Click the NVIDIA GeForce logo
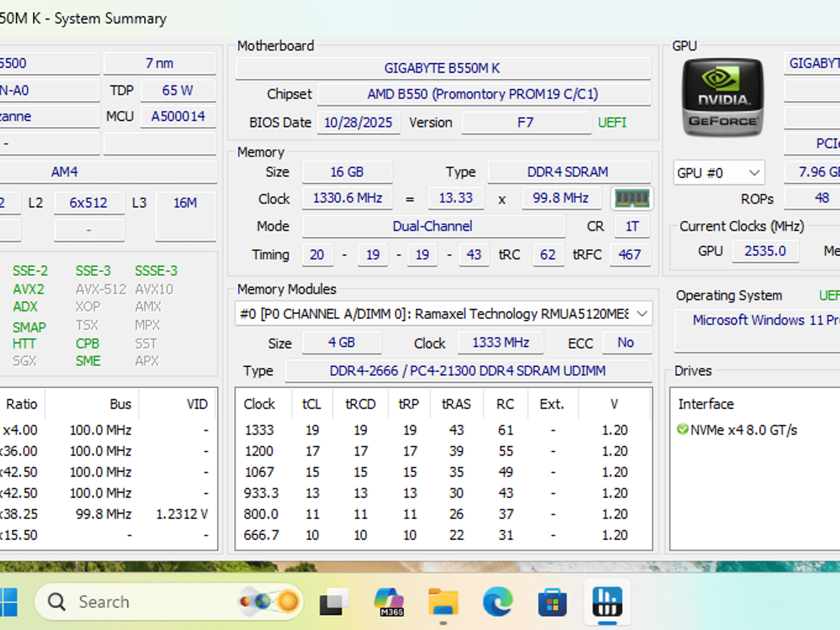840x630 pixels. point(723,97)
